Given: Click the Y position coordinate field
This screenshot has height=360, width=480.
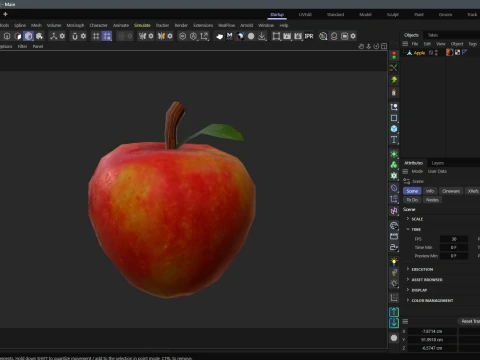Looking at the screenshot, I should 432,340.
